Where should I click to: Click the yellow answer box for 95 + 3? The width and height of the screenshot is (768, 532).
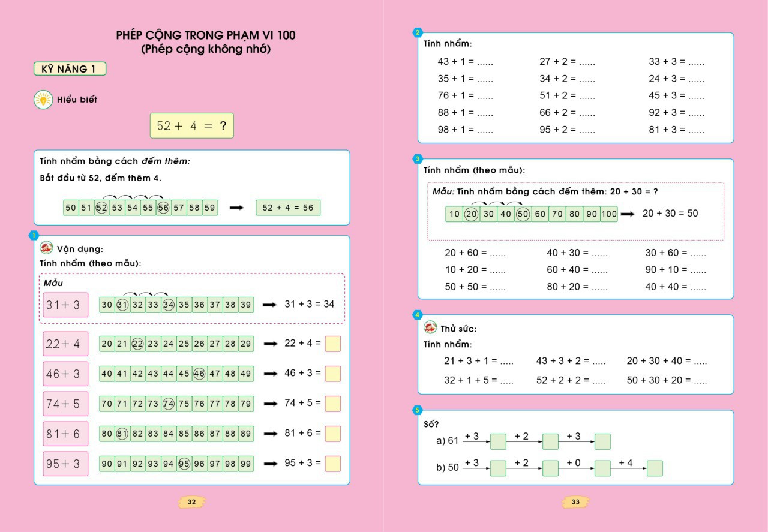point(332,464)
